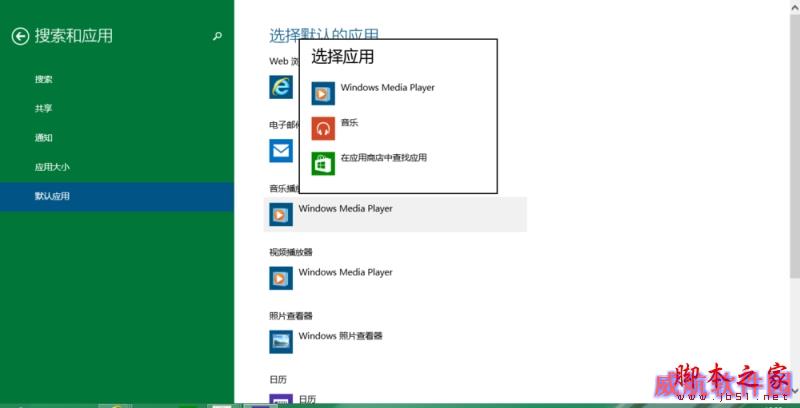Click the music player's Windows Media Player icon
Viewport: 800px width, 408px height.
(x=281, y=215)
